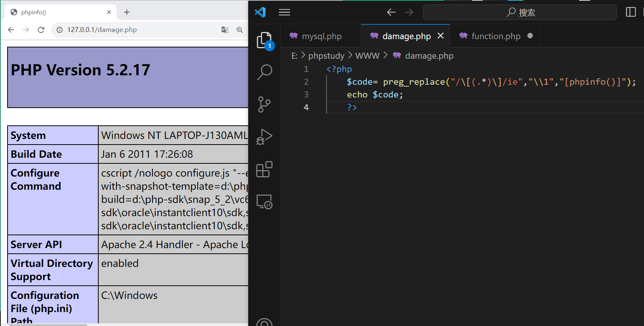Open the VS Code Explorer panel
The width and height of the screenshot is (644, 326).
coord(265,40)
